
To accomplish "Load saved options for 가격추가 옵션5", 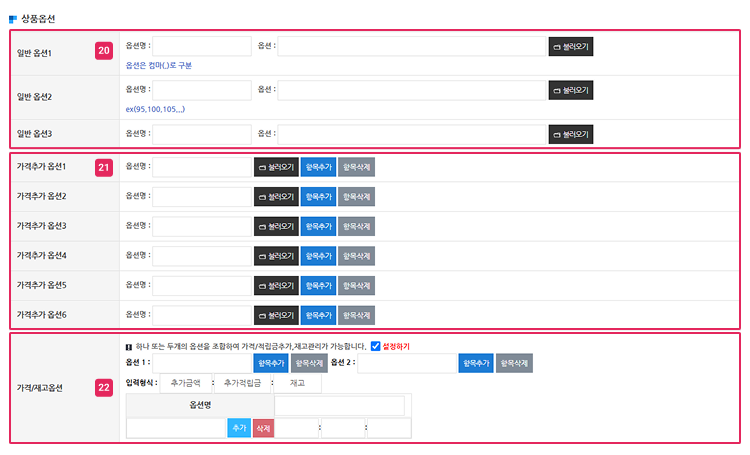I will (x=276, y=286).
